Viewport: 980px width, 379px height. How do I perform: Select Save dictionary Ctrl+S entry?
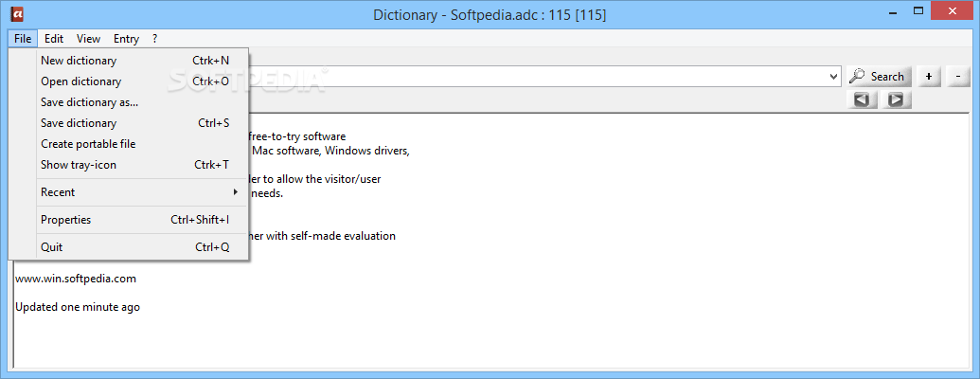click(x=129, y=123)
